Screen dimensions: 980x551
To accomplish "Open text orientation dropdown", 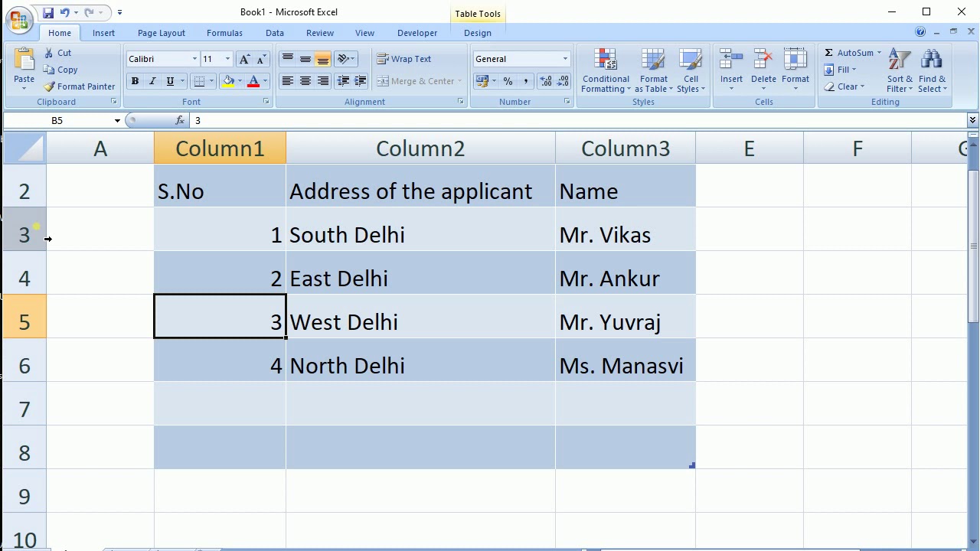I will (345, 59).
